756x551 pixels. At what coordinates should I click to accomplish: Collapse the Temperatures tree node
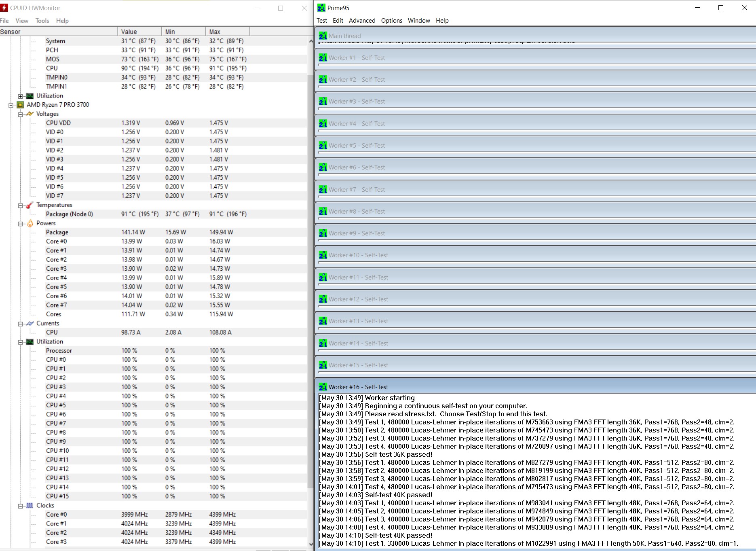coord(20,206)
